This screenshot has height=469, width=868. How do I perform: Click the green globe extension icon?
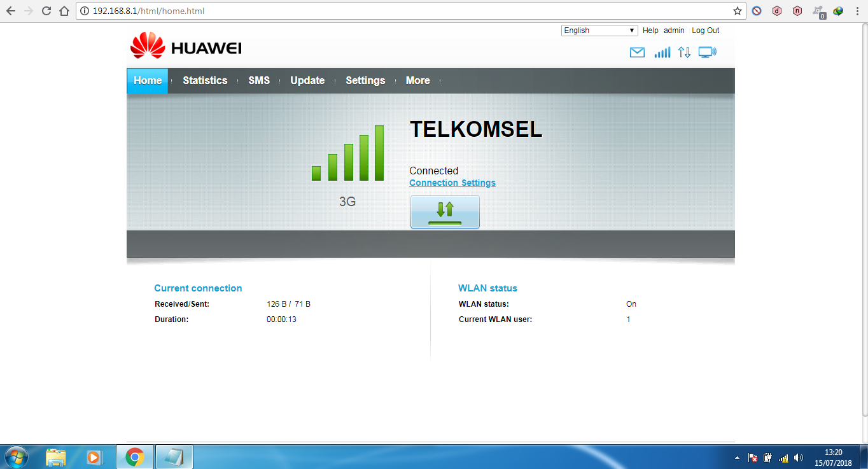coord(838,11)
